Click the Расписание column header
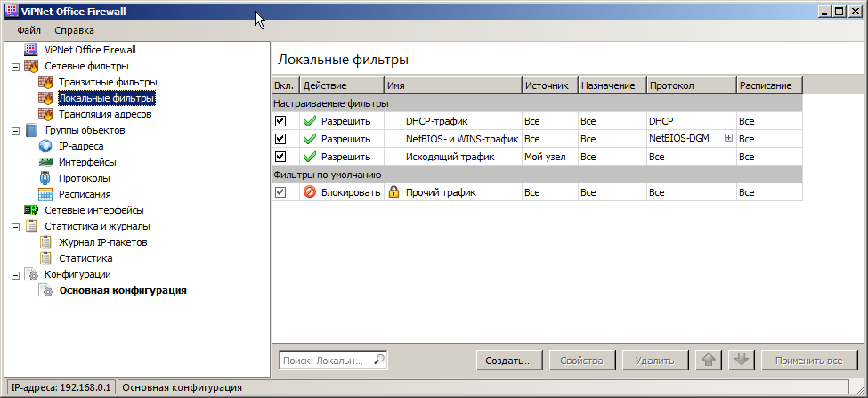868x398 pixels. click(770, 85)
